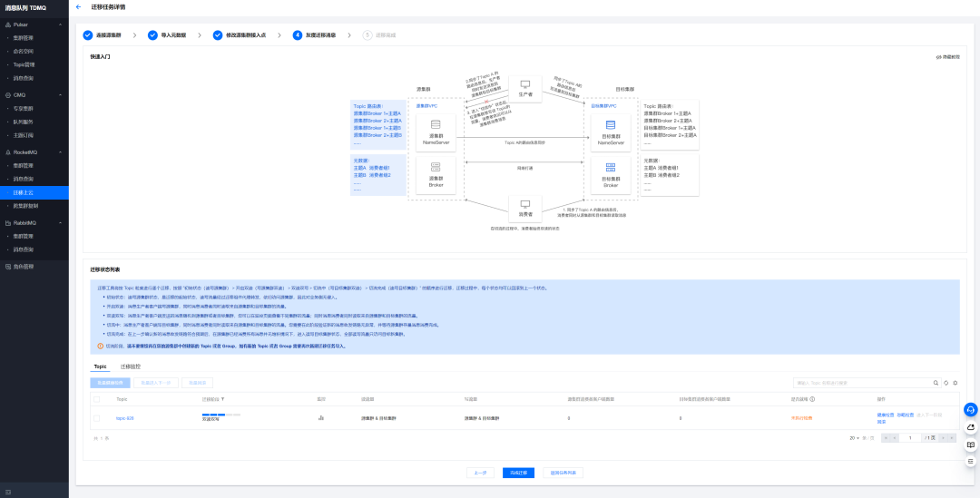
Task: Switch to the 迁移监控 tab
Action: (x=131, y=366)
